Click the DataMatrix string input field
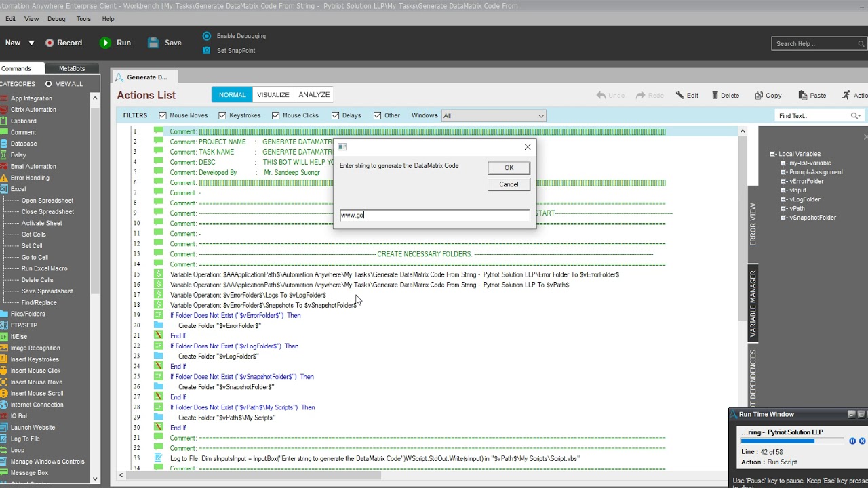Viewport: 868px width, 488px height. tap(434, 216)
